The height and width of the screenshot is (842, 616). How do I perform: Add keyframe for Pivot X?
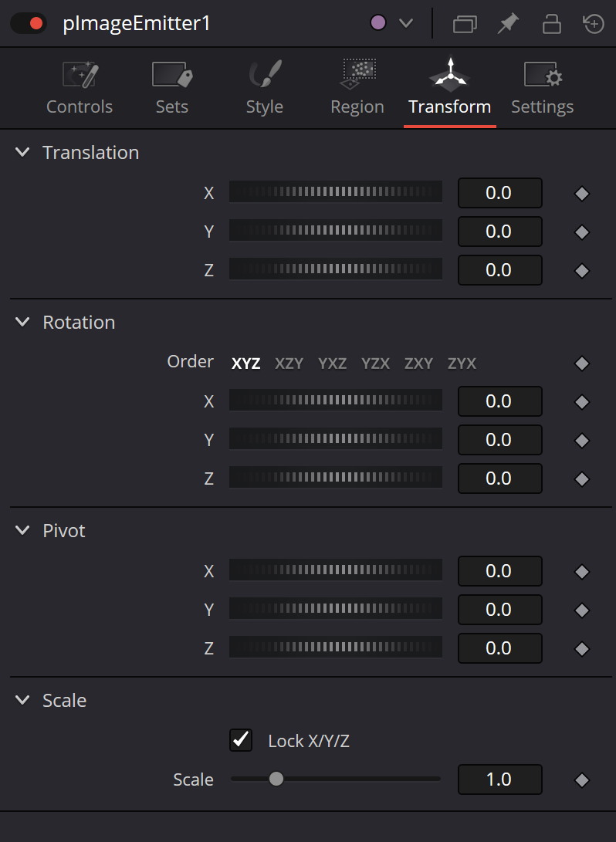(581, 572)
